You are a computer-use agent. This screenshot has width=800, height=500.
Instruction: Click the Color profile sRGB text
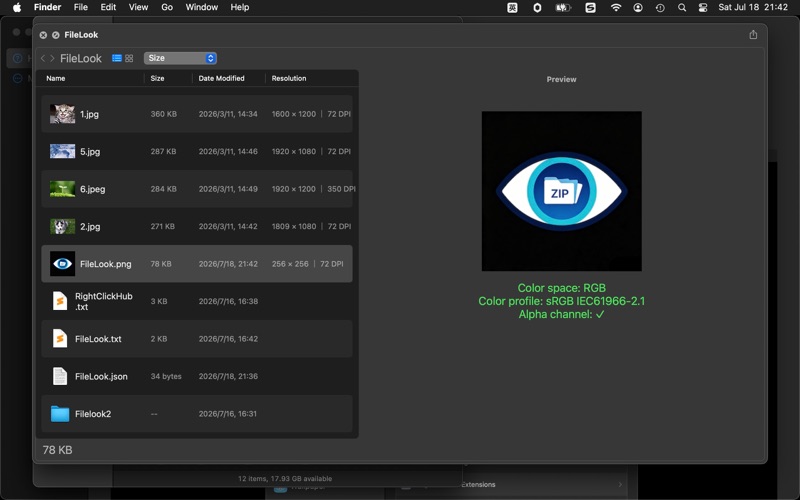(x=562, y=301)
